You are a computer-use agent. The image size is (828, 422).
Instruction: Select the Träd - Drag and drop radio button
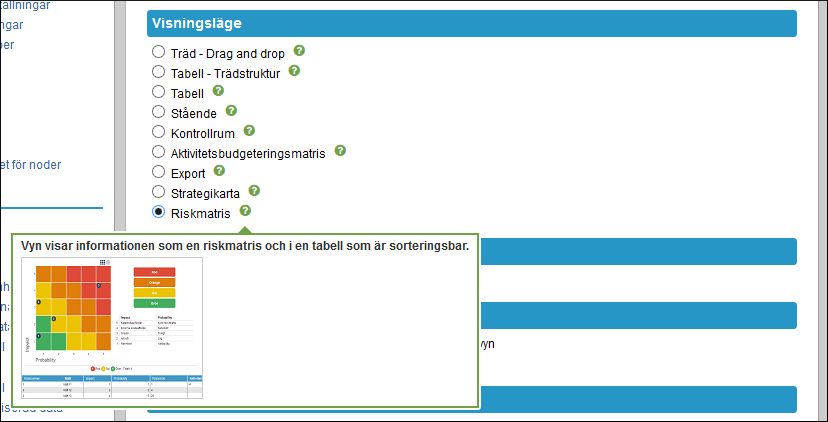pyautogui.click(x=158, y=52)
